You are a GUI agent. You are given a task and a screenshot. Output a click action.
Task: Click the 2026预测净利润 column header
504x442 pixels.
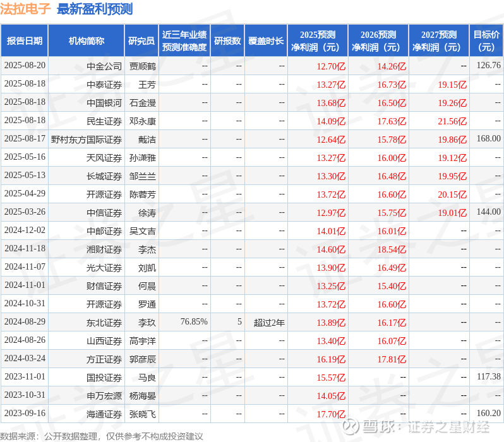coord(378,40)
